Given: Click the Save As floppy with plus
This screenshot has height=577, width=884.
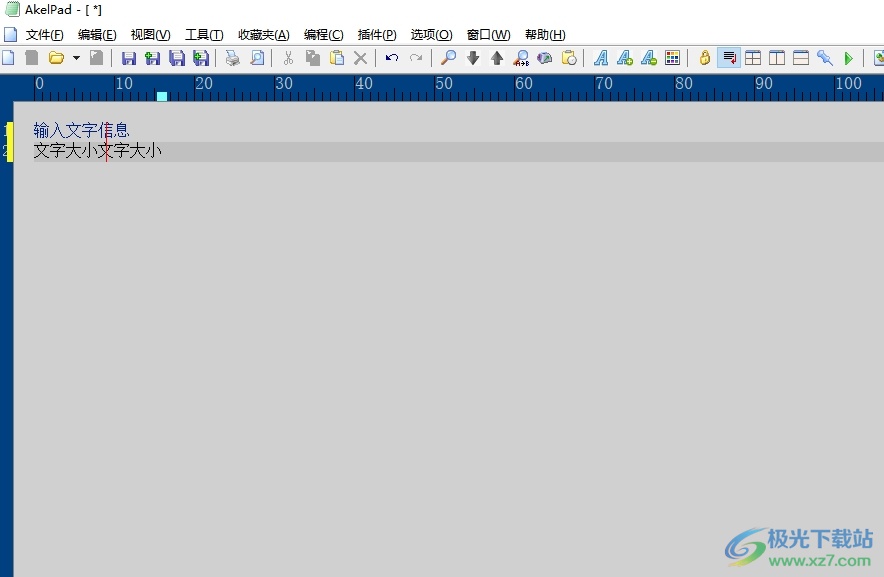Looking at the screenshot, I should pyautogui.click(x=152, y=58).
